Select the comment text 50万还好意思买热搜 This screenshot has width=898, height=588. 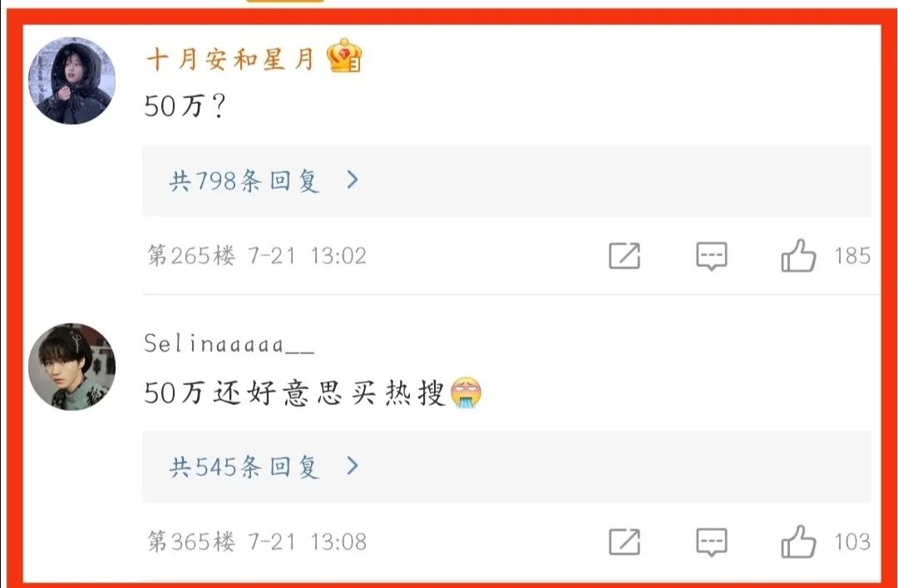pos(294,393)
